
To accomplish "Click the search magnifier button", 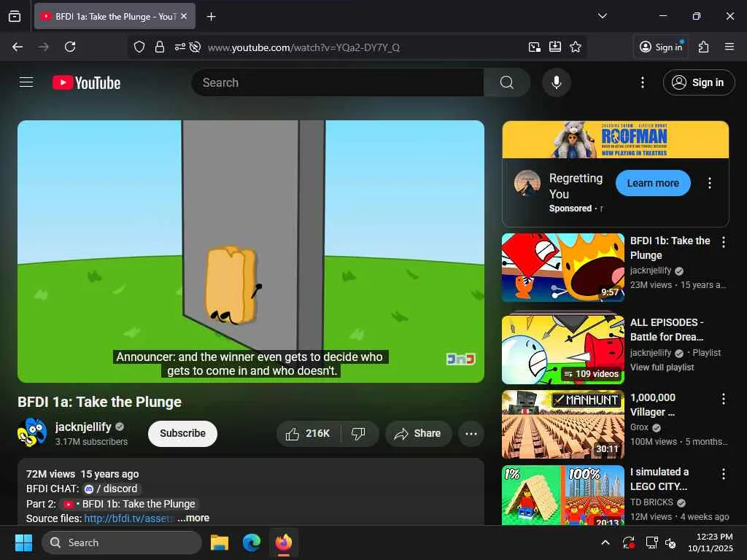I will click(x=507, y=82).
